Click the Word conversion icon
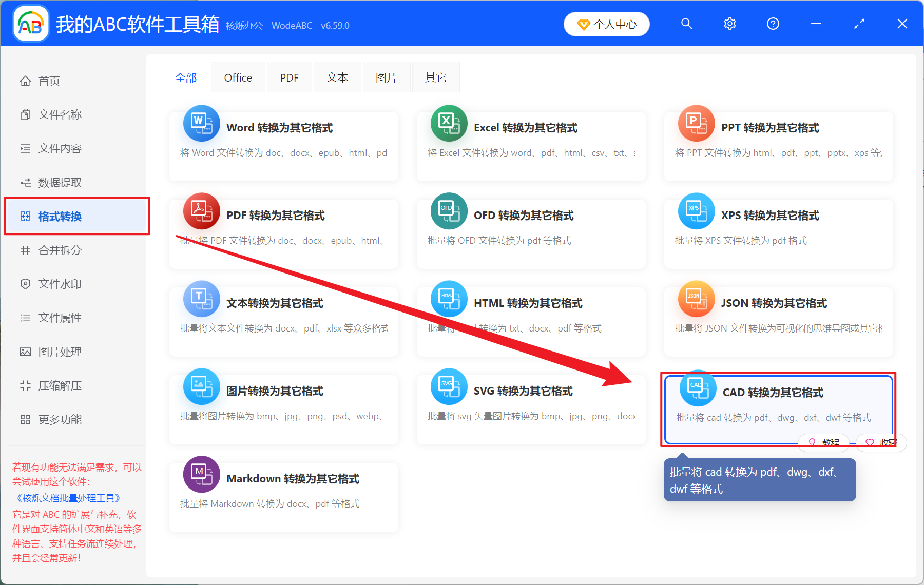This screenshot has width=924, height=585. tap(201, 124)
